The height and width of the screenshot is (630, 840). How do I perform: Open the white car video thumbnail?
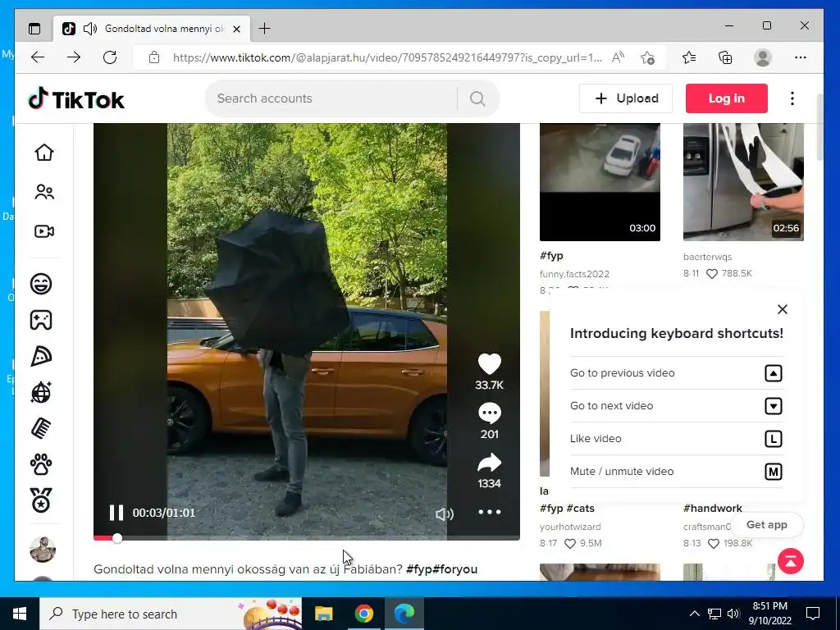(600, 182)
